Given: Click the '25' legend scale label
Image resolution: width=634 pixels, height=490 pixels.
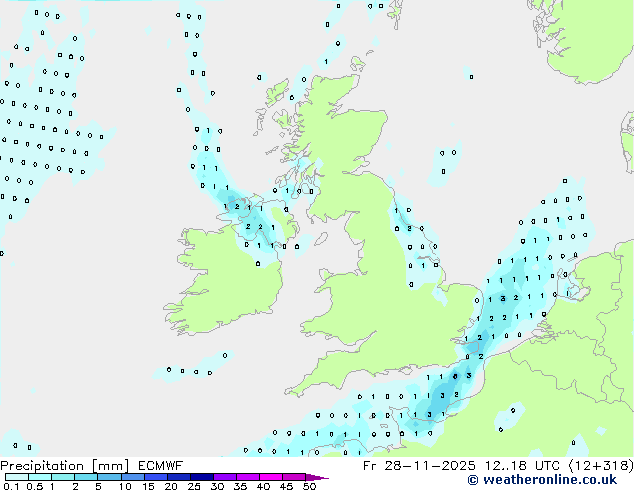Looking at the screenshot, I should 194,486.
